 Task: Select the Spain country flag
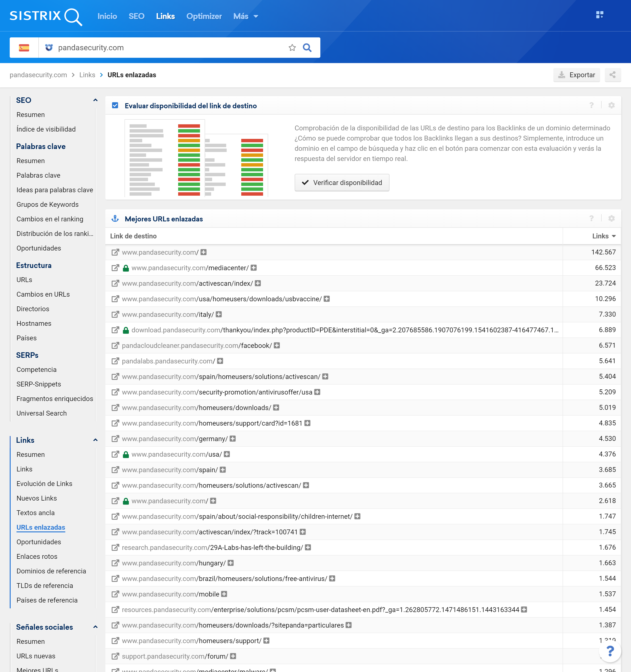point(24,48)
